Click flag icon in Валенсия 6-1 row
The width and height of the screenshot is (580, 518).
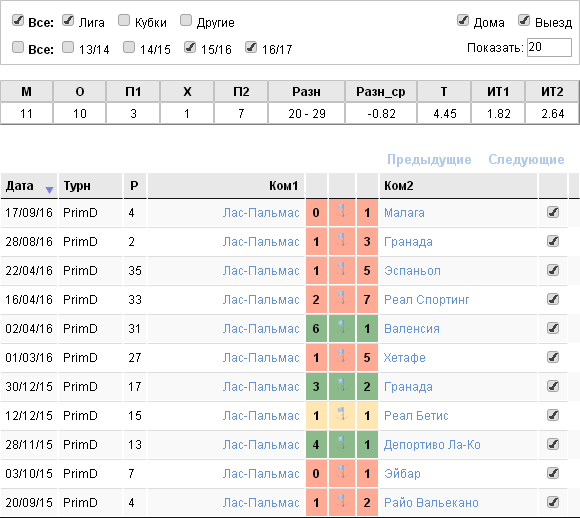point(342,328)
